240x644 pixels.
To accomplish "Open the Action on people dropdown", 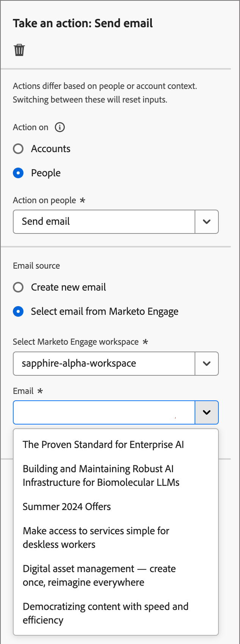I will 104,222.
